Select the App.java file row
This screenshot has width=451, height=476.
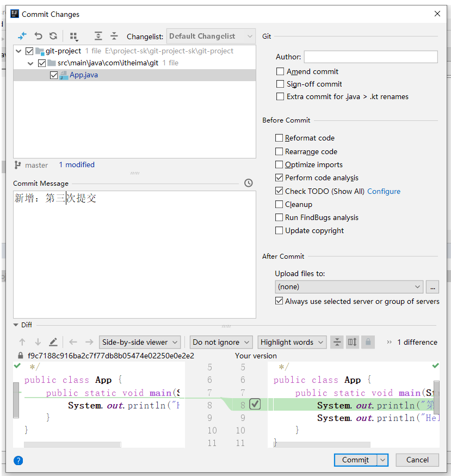[135, 75]
